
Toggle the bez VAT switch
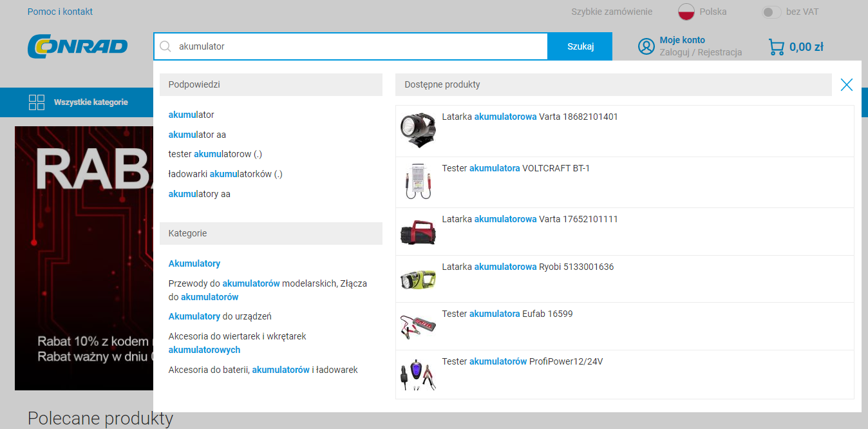771,12
